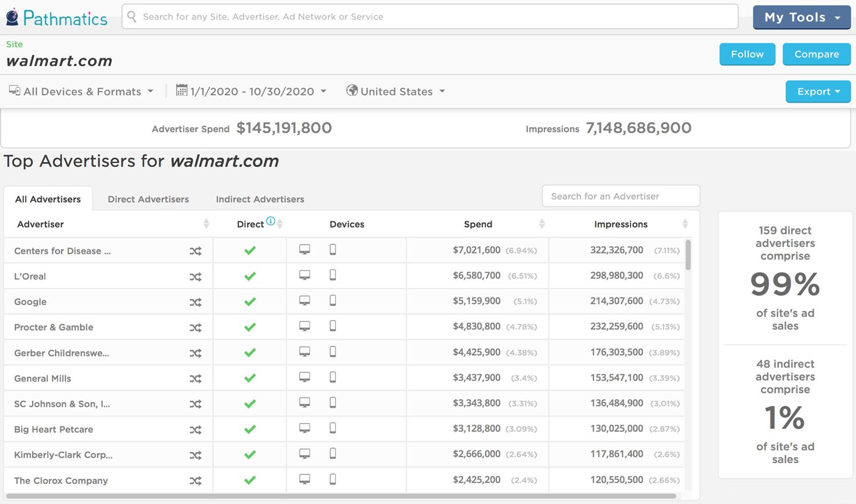Click the calendar date range icon
This screenshot has width=856, height=504.
coord(181,90)
